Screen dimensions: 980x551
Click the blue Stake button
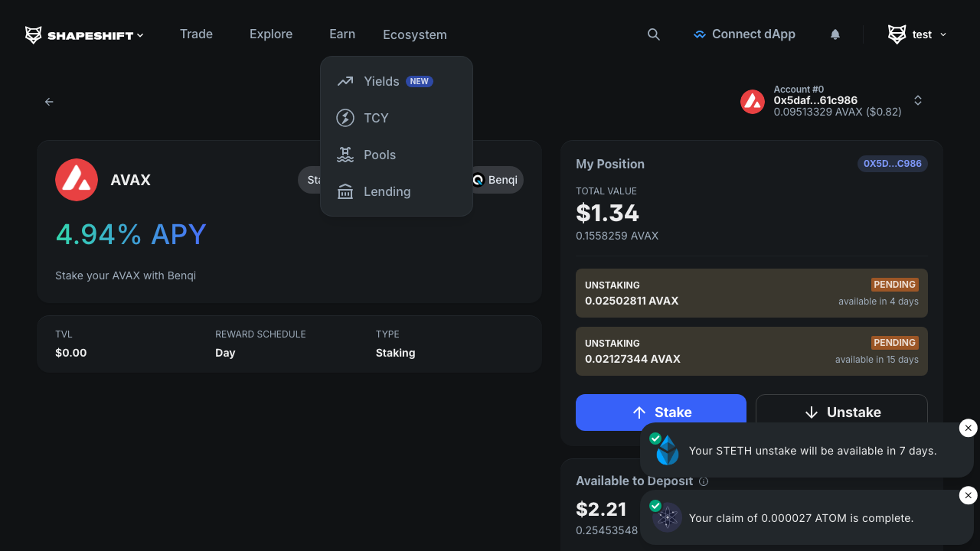tap(661, 412)
